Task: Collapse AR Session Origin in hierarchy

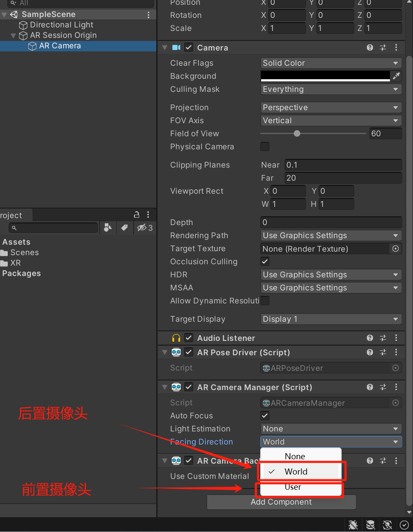Action: point(13,35)
